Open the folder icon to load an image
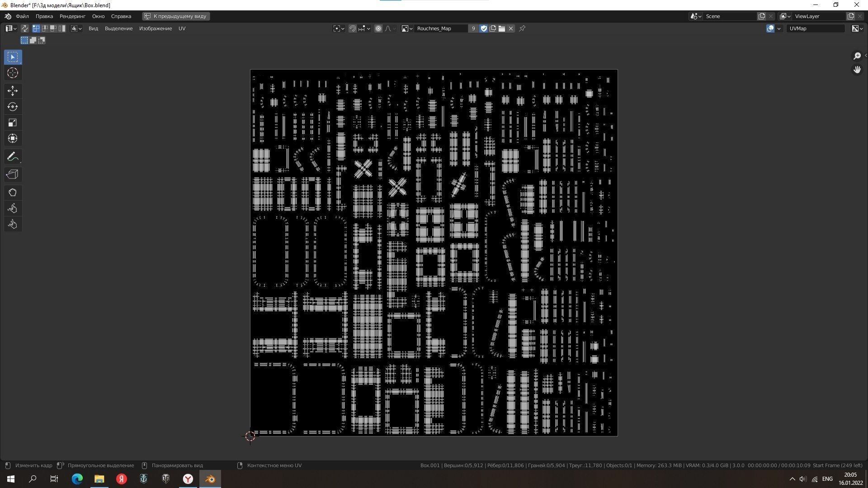868x488 pixels. (x=502, y=28)
